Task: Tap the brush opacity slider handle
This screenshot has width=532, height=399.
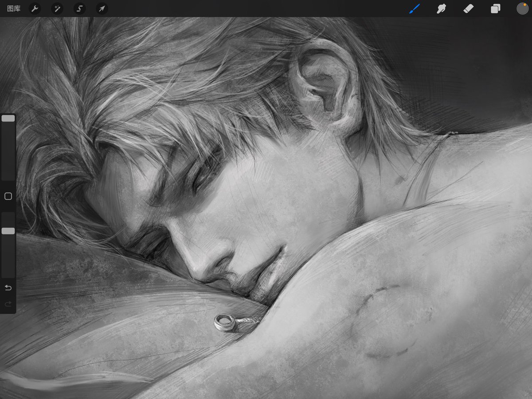Action: click(x=8, y=231)
